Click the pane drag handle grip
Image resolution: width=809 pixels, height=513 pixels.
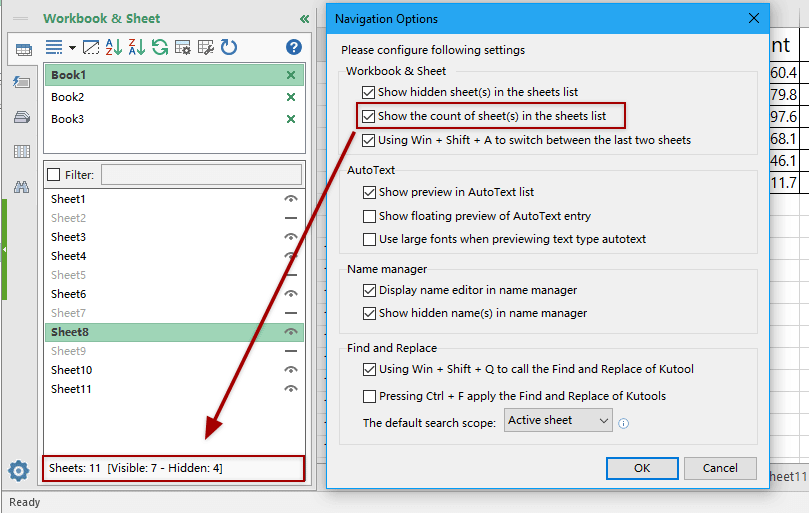point(21,19)
